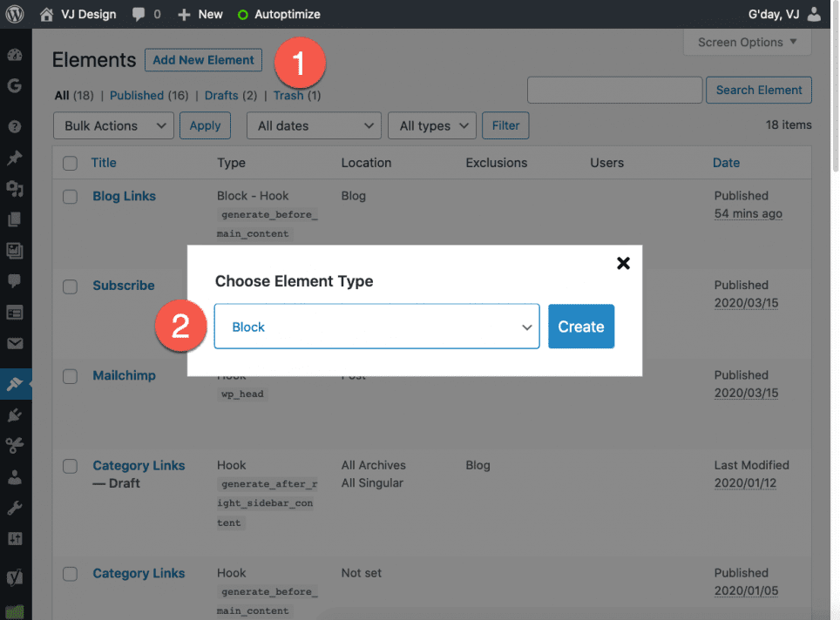Click the Create button in the modal
Image resolution: width=840 pixels, height=620 pixels.
pyautogui.click(x=580, y=326)
